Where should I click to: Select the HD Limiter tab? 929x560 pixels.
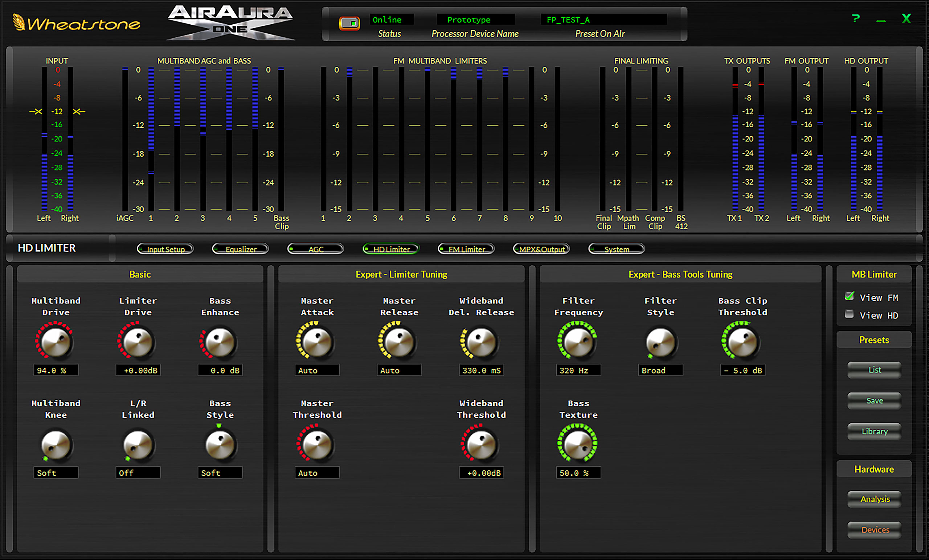click(391, 249)
